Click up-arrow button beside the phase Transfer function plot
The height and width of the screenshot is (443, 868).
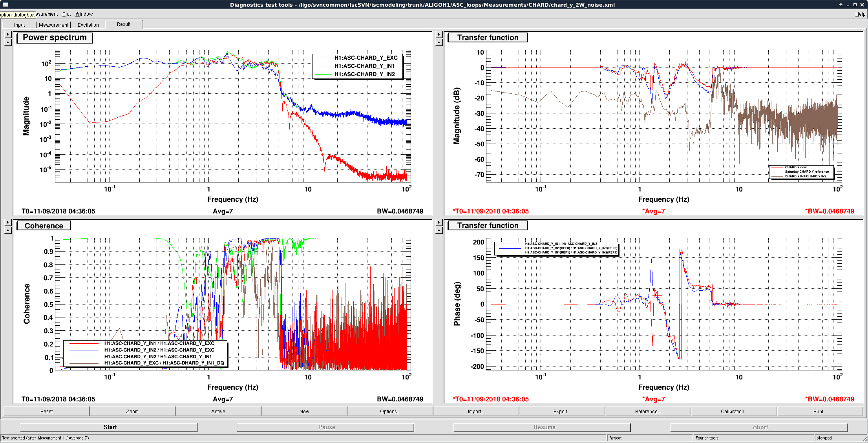pyautogui.click(x=439, y=230)
